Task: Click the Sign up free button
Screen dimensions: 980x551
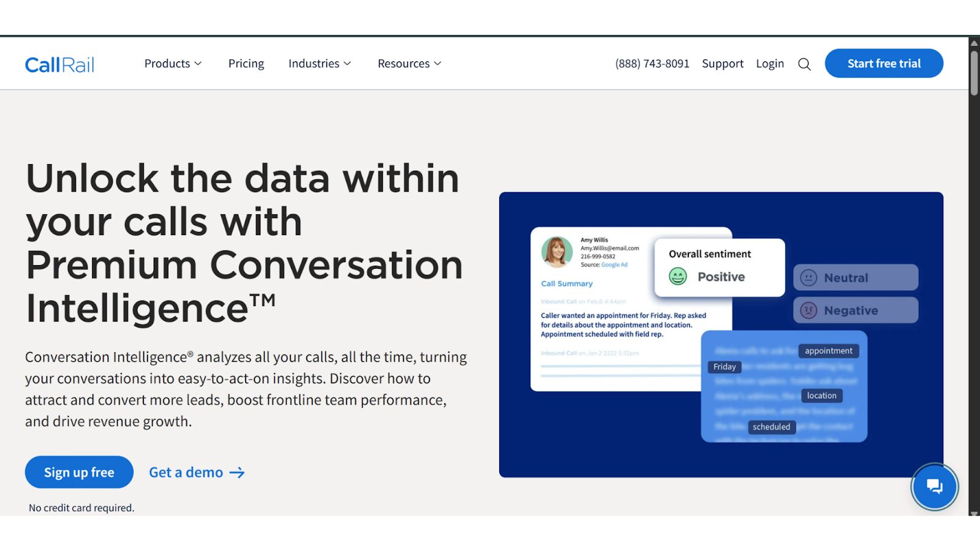Action: pos(79,472)
